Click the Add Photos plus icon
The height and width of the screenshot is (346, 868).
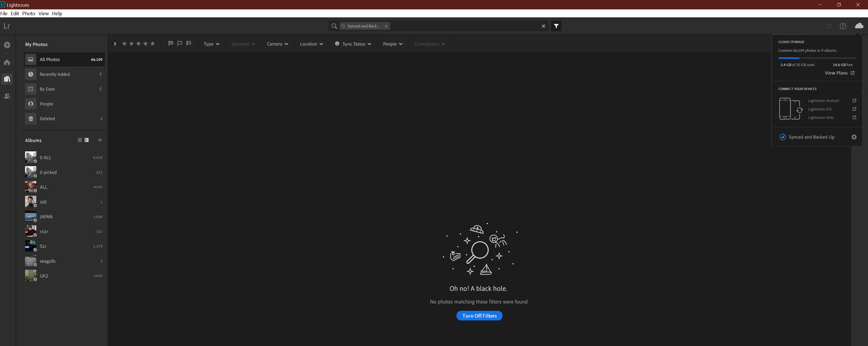coord(7,45)
